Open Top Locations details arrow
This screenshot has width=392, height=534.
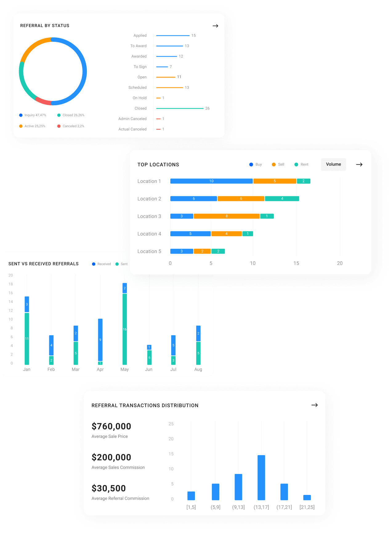[359, 165]
